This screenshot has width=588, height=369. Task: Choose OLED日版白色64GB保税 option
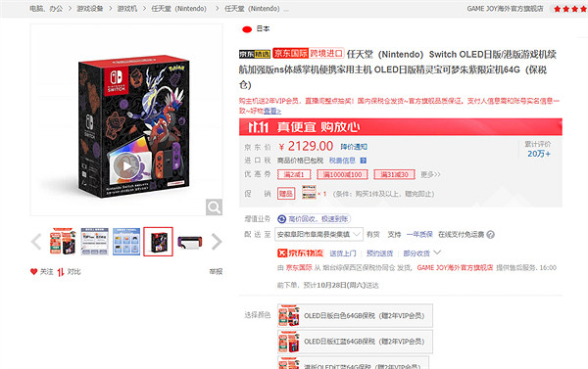tap(355, 315)
